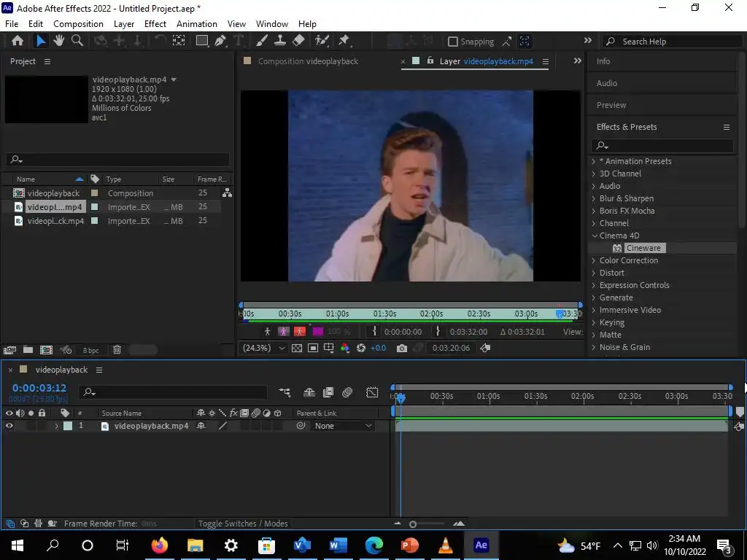Click the region of interest icon
This screenshot has height=560, width=747.
(x=313, y=348)
